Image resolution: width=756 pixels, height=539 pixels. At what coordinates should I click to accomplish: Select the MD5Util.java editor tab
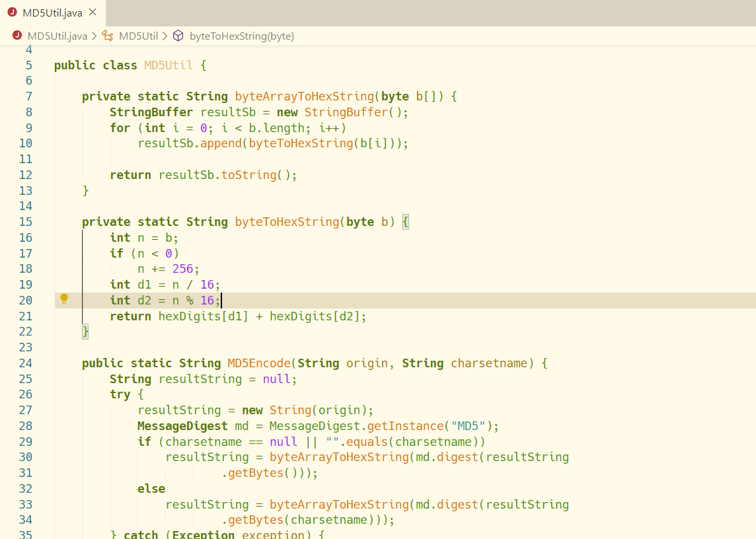point(53,13)
